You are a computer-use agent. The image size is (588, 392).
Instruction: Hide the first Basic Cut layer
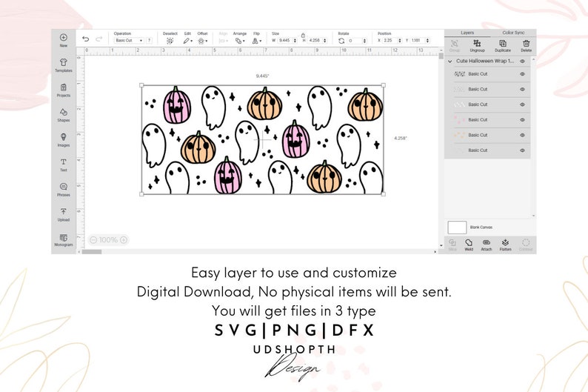pos(522,74)
